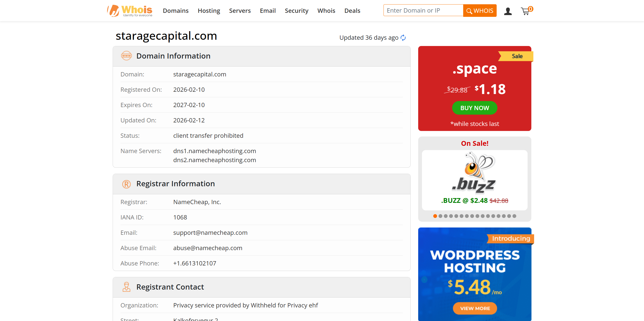Open the Hosting menu
644x321 pixels.
pyautogui.click(x=209, y=11)
